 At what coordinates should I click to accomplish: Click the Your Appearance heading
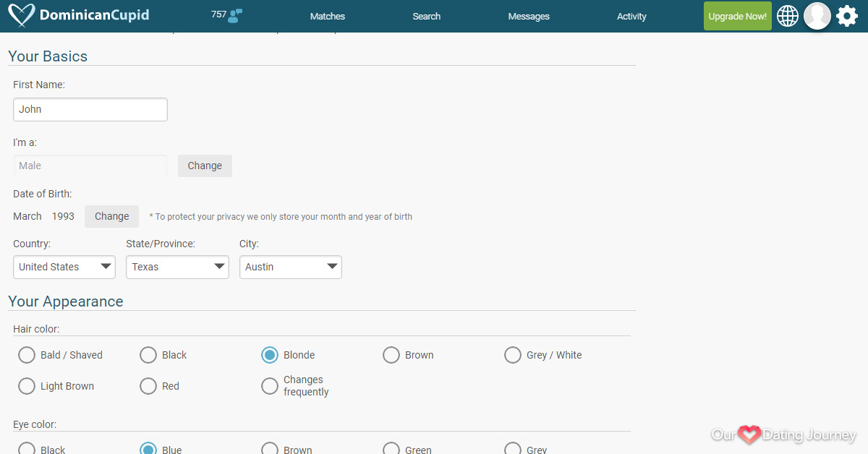pos(66,301)
